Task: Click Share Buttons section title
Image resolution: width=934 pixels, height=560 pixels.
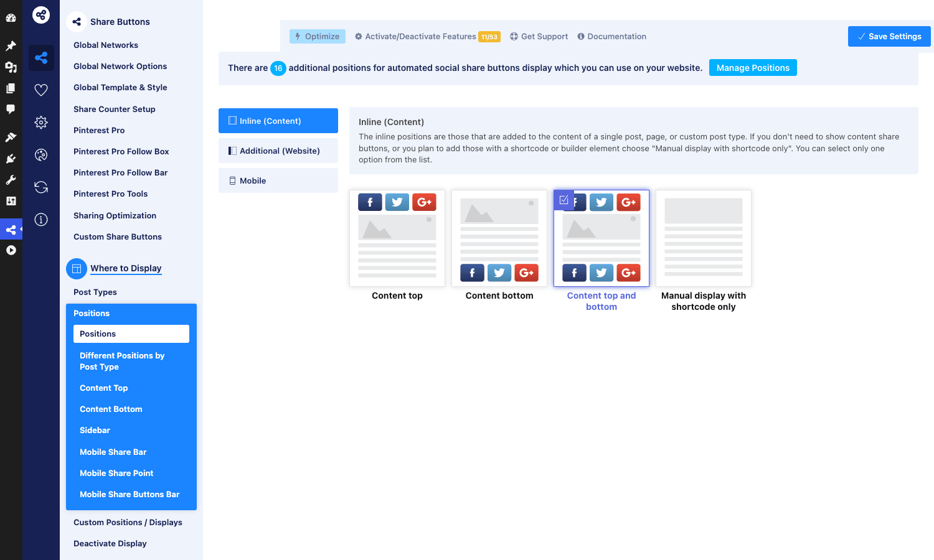Action: [x=120, y=22]
